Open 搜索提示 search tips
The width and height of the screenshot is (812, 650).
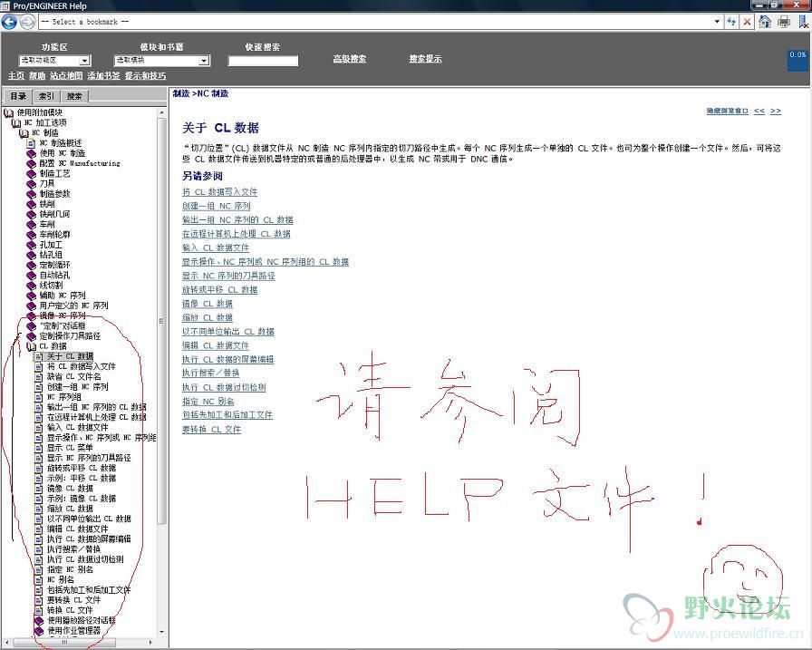pos(425,59)
